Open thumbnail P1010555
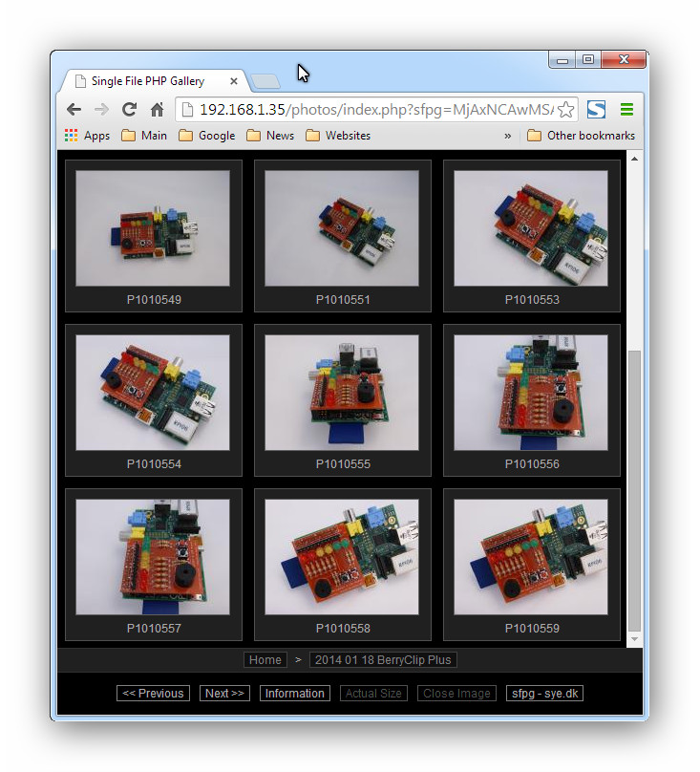 pyautogui.click(x=342, y=393)
